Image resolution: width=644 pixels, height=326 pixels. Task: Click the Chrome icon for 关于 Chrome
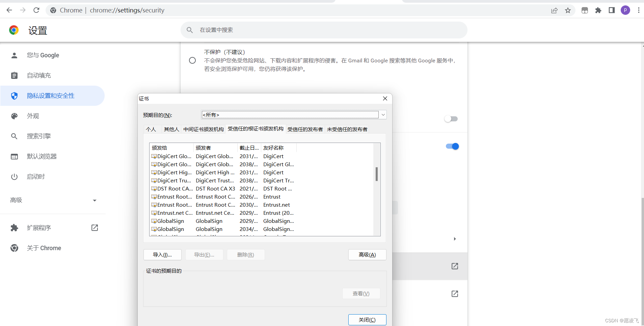coord(14,248)
